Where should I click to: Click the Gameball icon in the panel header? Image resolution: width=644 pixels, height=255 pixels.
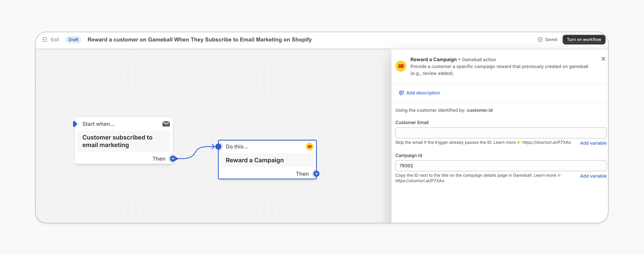tap(401, 66)
